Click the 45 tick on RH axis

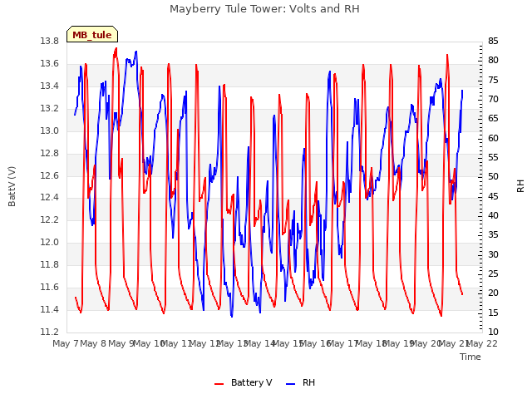tap(493, 196)
